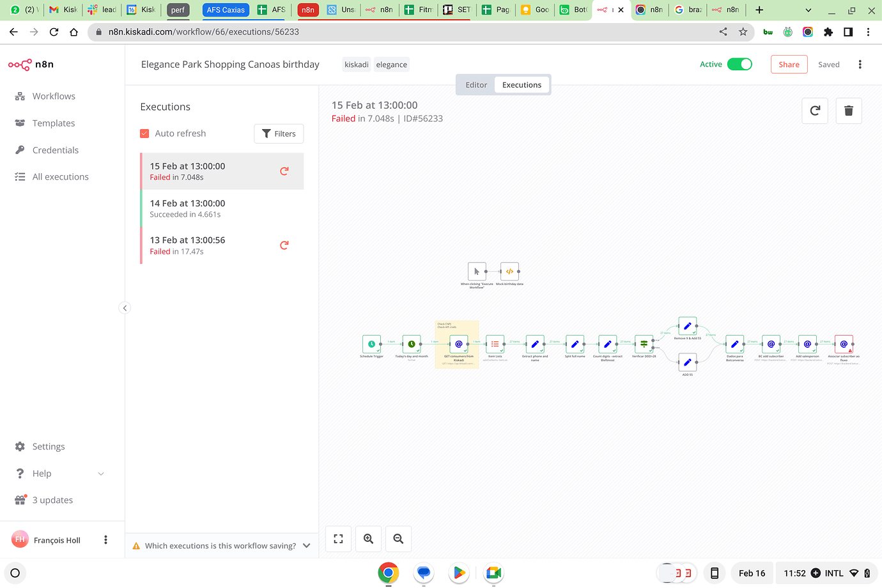Open the Item Lists node

point(495,344)
